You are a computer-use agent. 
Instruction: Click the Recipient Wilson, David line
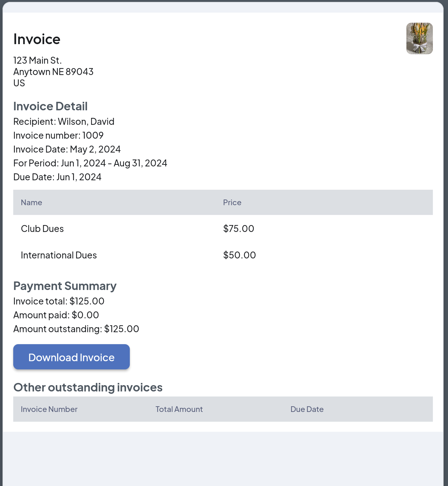tap(64, 122)
